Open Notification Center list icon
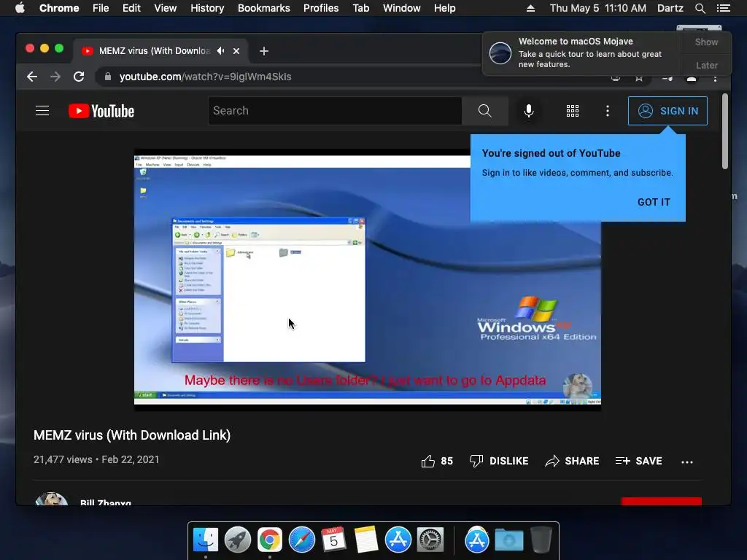The height and width of the screenshot is (560, 747). (723, 8)
